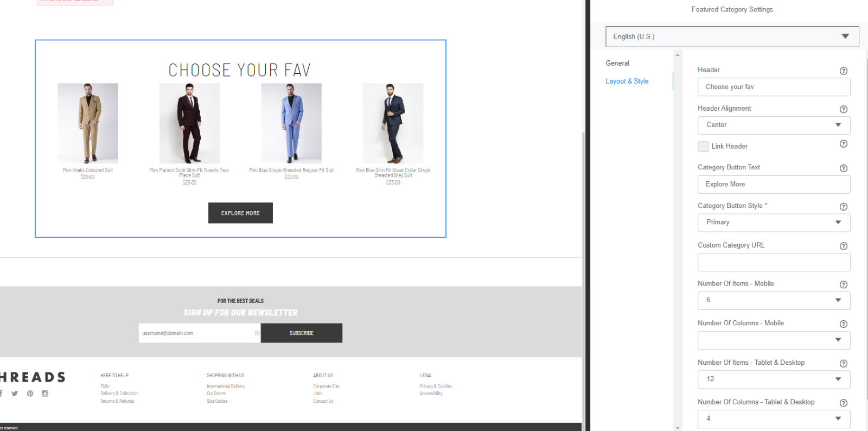Show help for Number Of Items - Mobile
The width and height of the screenshot is (868, 431).
(x=843, y=285)
